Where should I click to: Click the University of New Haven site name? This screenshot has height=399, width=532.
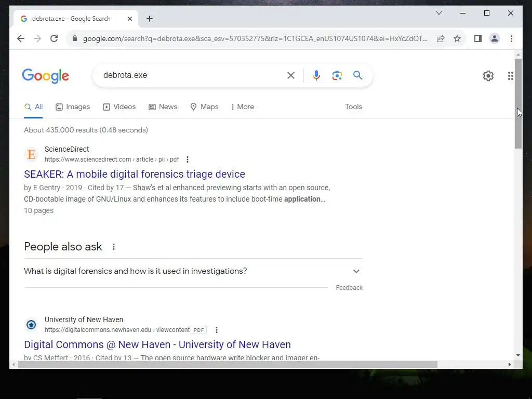coord(84,320)
